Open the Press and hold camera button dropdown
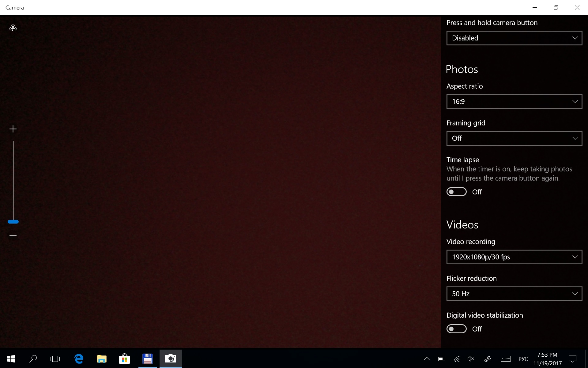 (x=514, y=38)
